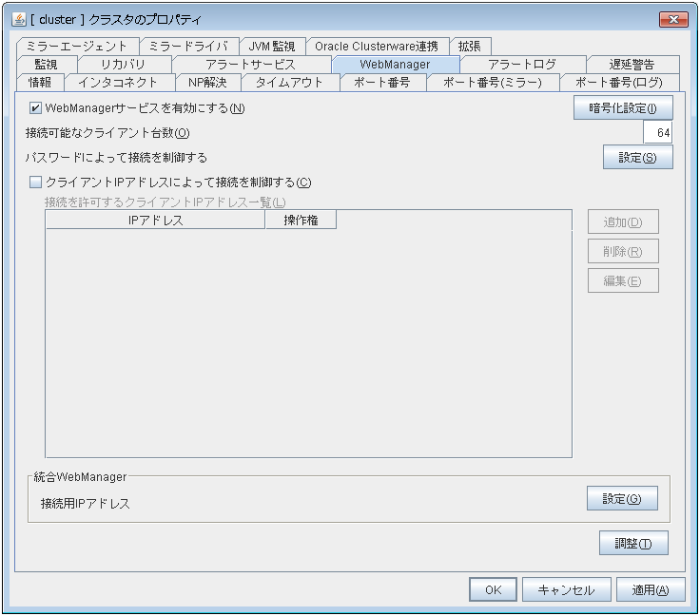Click 設定(S) button for password control
The width and height of the screenshot is (700, 616).
tap(637, 157)
